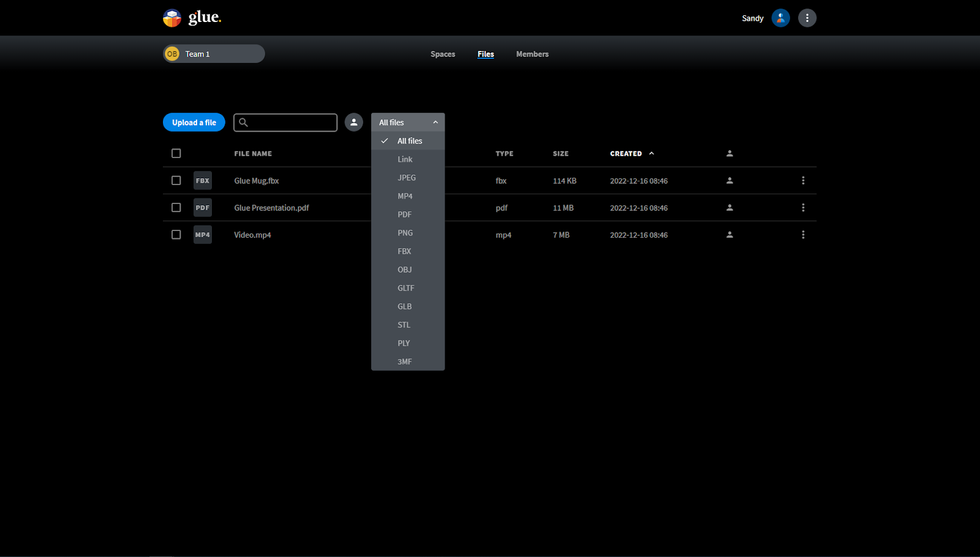Open more actions for Video.mp4
980x557 pixels.
coord(803,235)
